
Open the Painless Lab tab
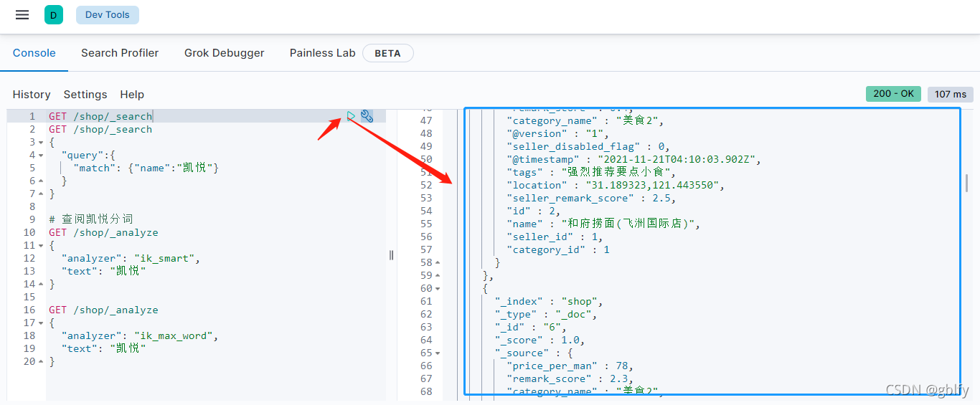point(323,53)
